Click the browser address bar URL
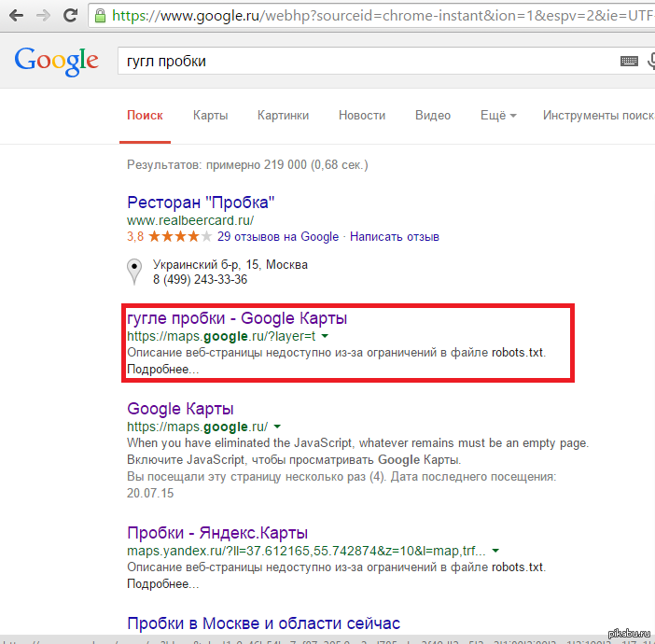Screen dimensions: 655x644 click(x=373, y=16)
